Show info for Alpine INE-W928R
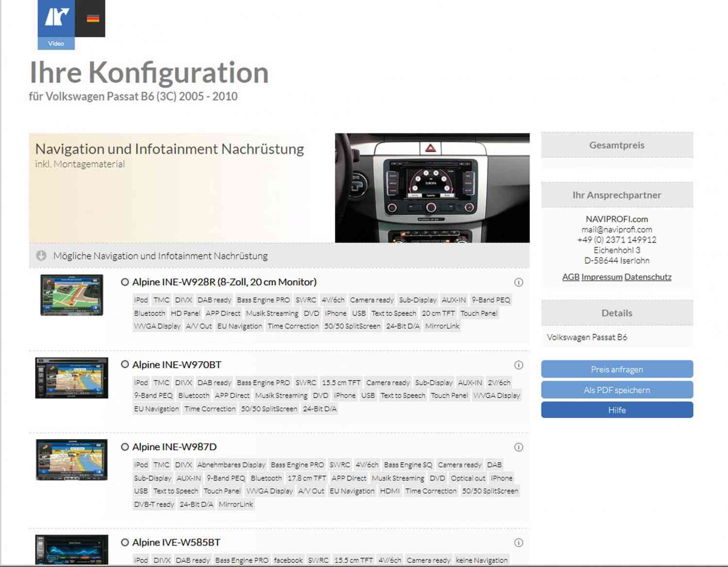 [518, 282]
